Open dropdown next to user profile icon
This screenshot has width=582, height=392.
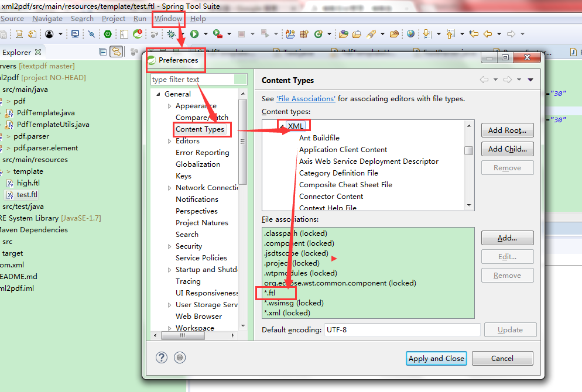[60, 34]
